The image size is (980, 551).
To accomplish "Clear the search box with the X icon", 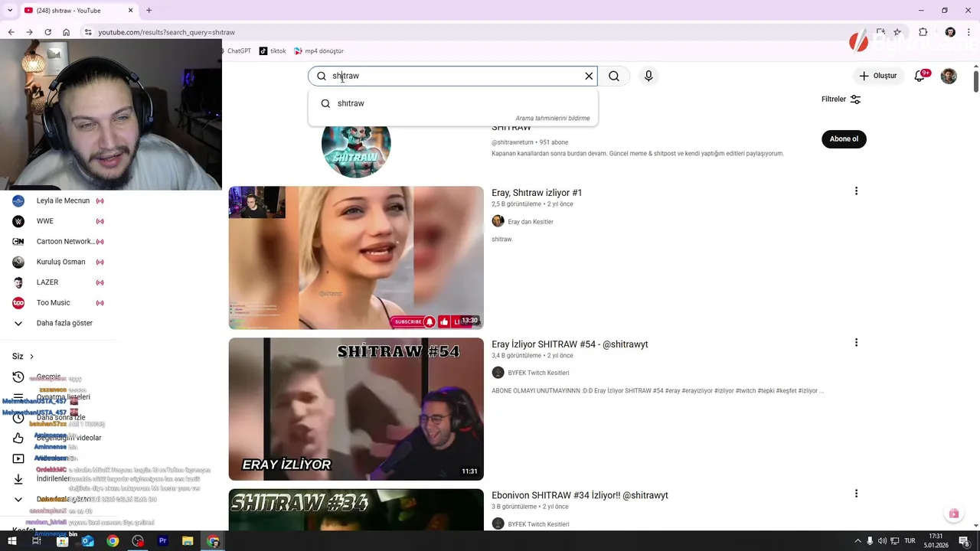I will pos(589,76).
